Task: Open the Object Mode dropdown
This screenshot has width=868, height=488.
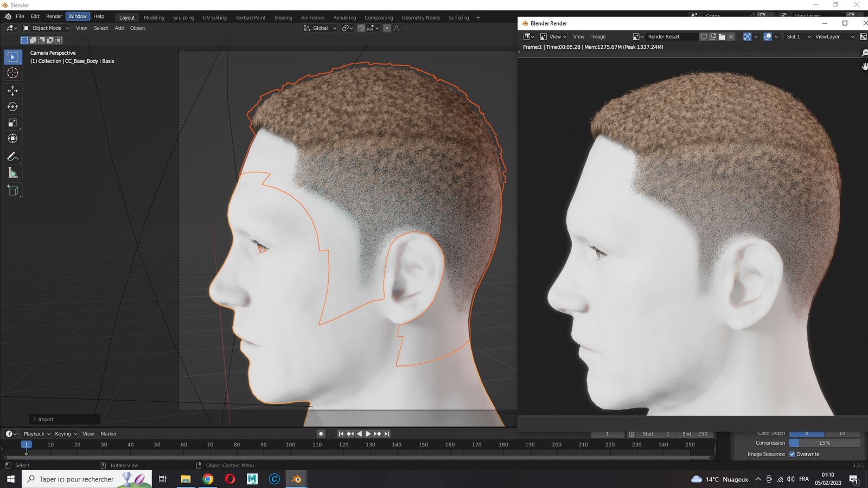Action: [46, 28]
